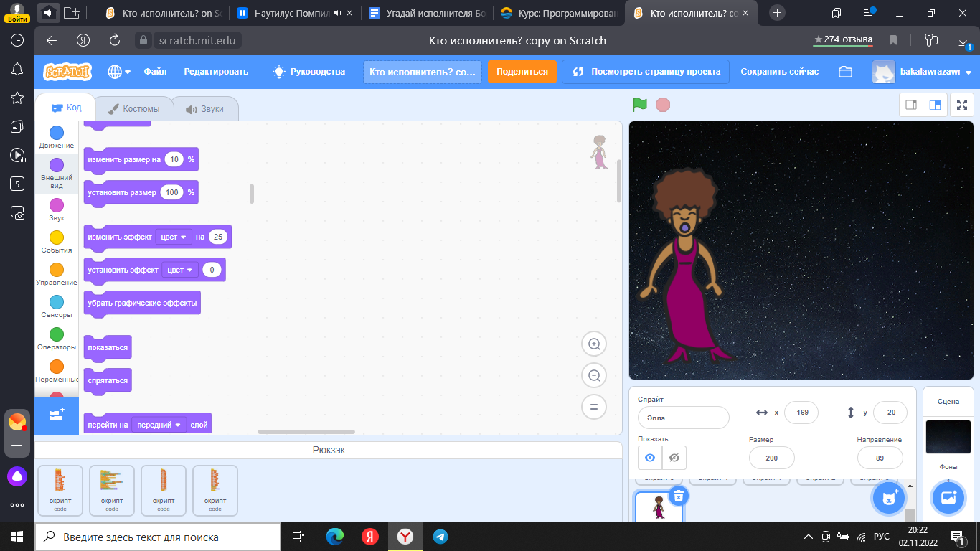Open effect dropdown in установить эффект block

[x=180, y=270]
